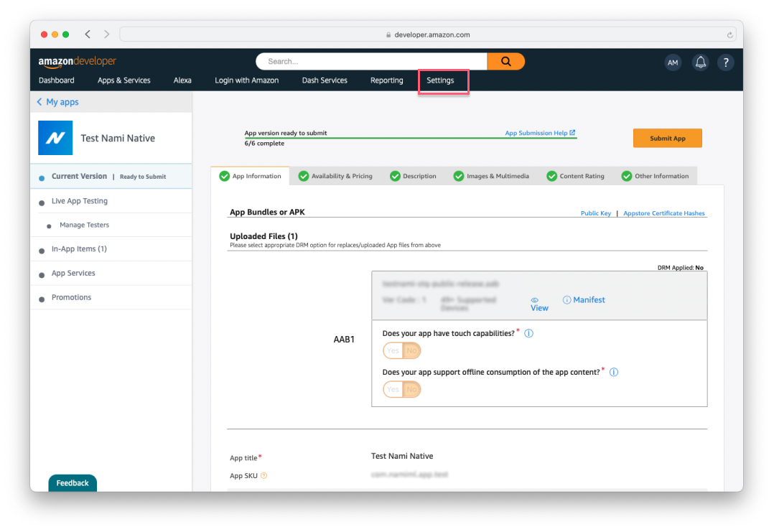Click the back chevron beside My apps
This screenshot has width=774, height=532.
tap(39, 102)
